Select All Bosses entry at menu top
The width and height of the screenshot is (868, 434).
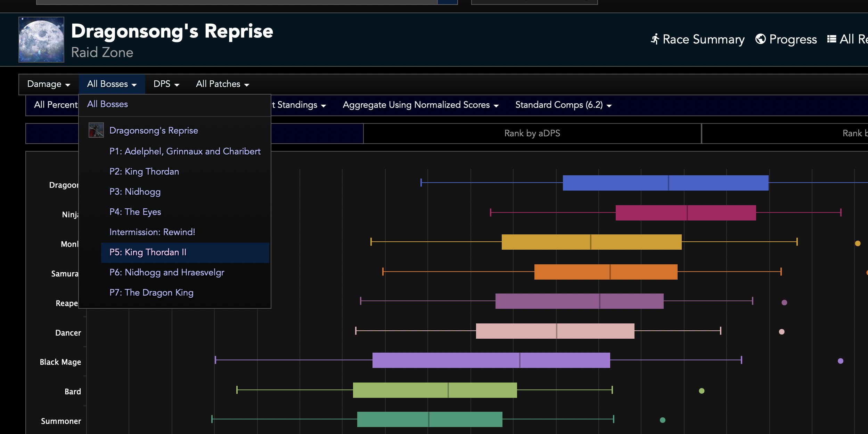coord(107,104)
